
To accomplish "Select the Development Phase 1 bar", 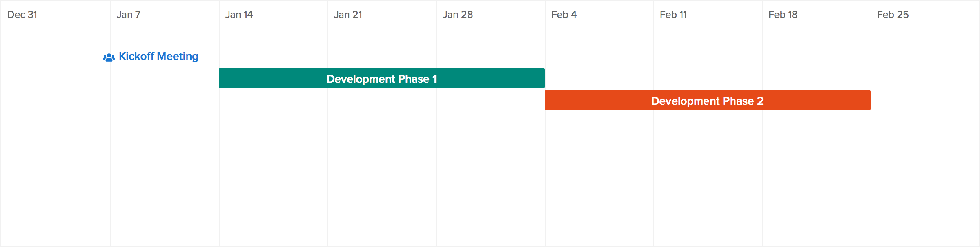I will (x=382, y=78).
